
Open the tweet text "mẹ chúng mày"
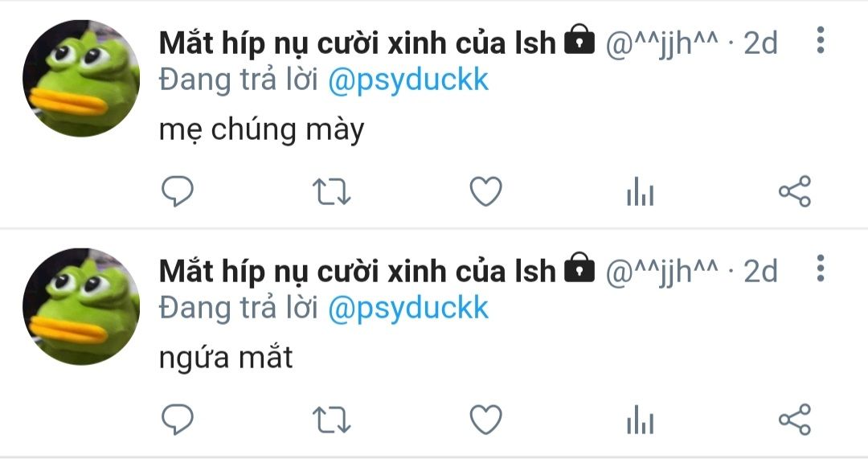(x=261, y=131)
